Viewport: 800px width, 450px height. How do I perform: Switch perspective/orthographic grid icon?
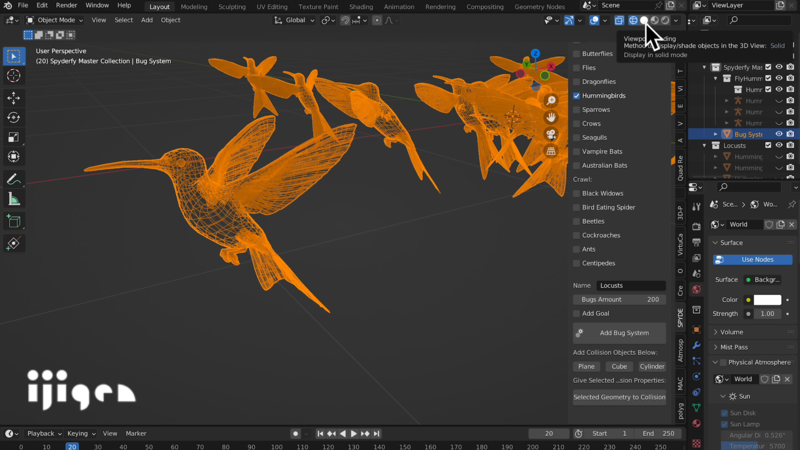pyautogui.click(x=551, y=151)
